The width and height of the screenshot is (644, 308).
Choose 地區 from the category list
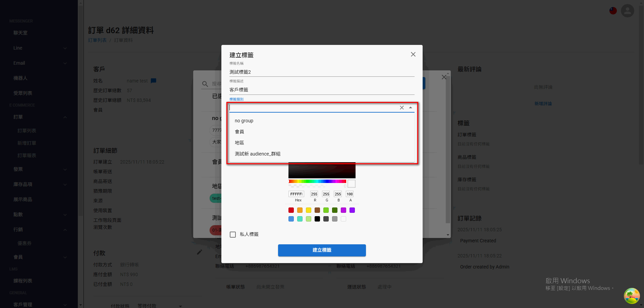[322, 143]
